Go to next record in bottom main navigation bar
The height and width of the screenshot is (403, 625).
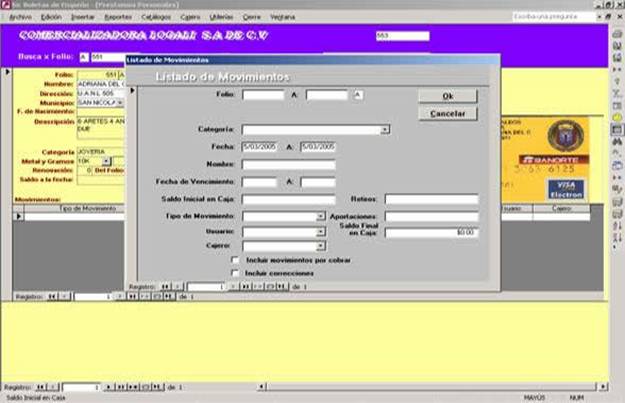pyautogui.click(x=108, y=387)
